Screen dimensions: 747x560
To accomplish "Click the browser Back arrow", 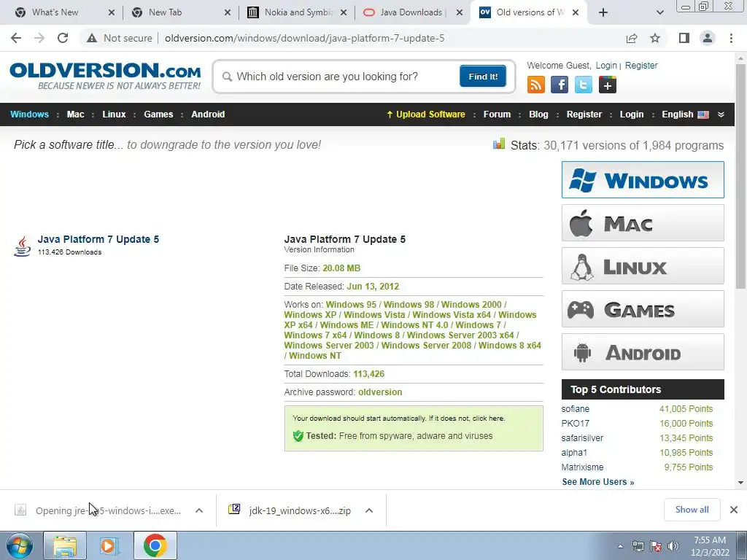I will [x=16, y=38].
